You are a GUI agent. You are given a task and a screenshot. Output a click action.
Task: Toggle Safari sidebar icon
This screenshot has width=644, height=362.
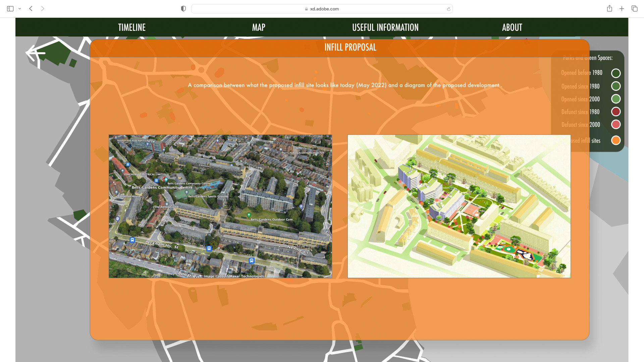(x=10, y=9)
